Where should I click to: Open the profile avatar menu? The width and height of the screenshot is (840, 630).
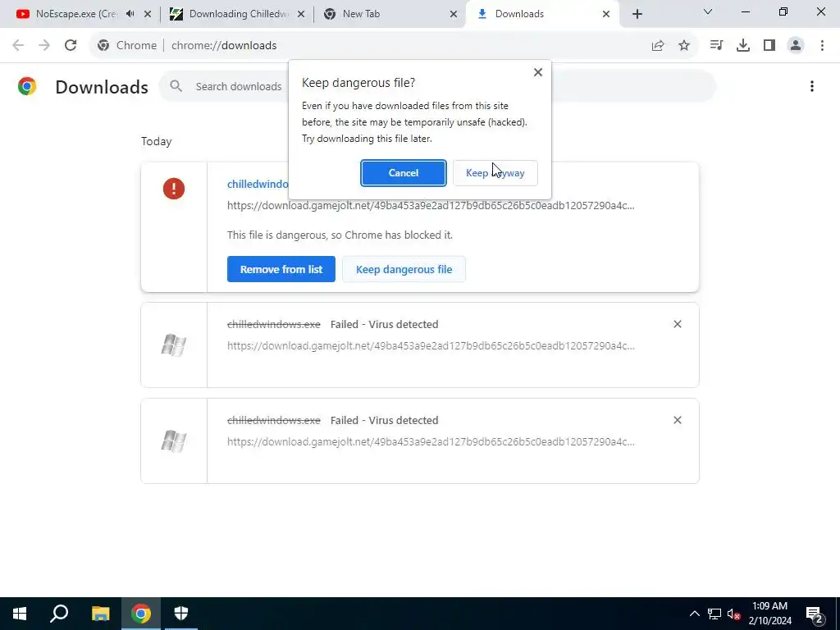(x=796, y=46)
